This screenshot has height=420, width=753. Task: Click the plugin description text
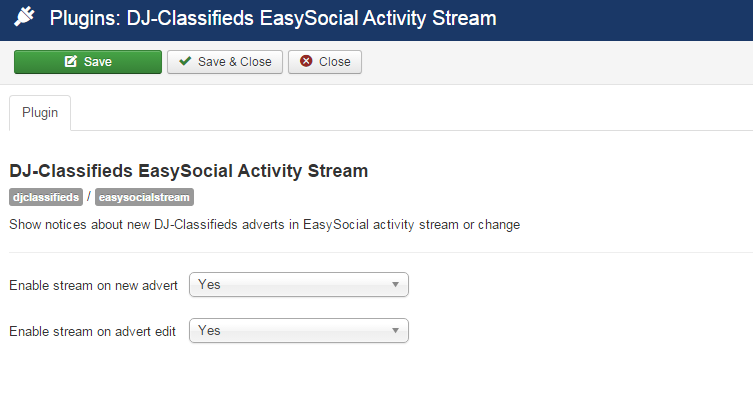(264, 225)
